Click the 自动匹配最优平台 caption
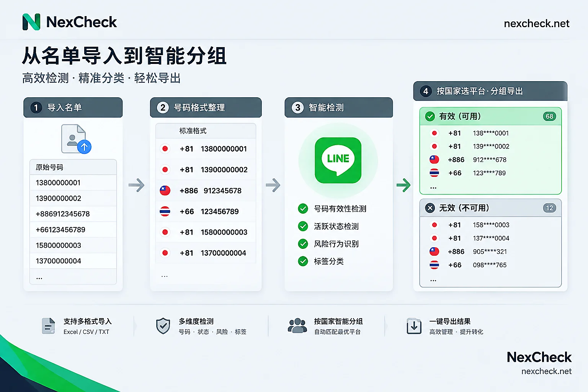 [x=337, y=332]
